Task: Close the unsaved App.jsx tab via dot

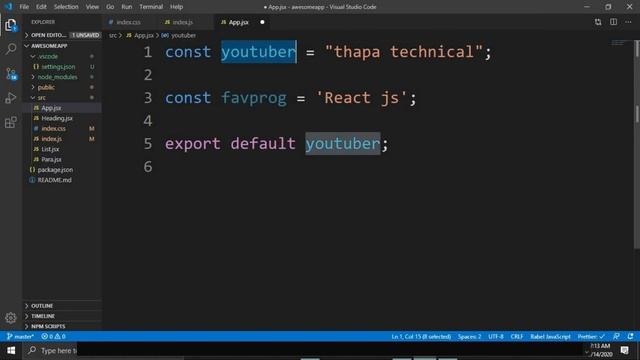Action: [262, 22]
